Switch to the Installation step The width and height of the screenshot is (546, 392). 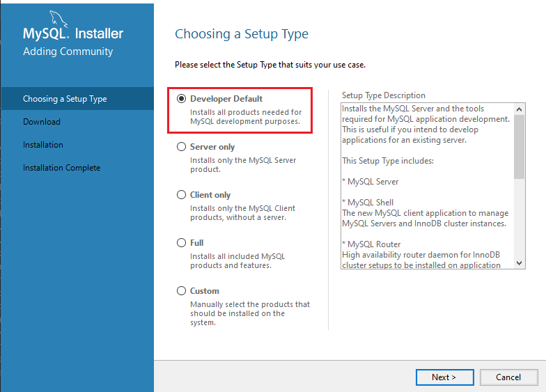[x=43, y=145]
